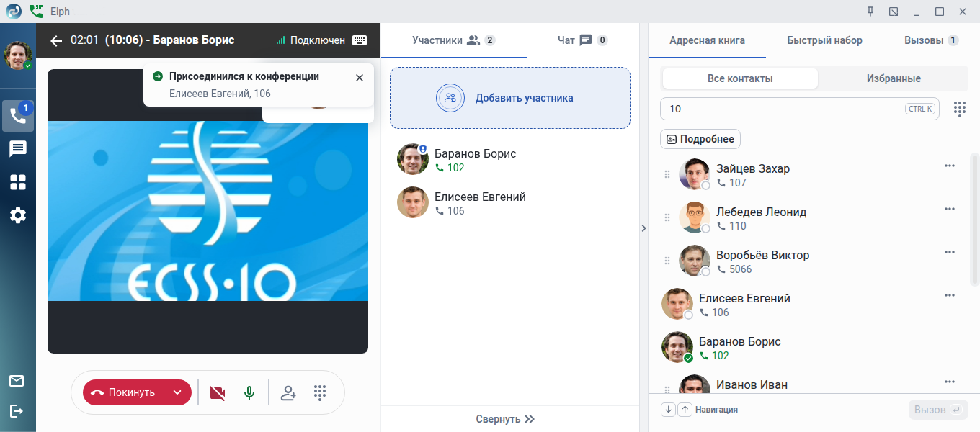Open the apps grid sidebar icon
The height and width of the screenshot is (432, 980).
18,182
